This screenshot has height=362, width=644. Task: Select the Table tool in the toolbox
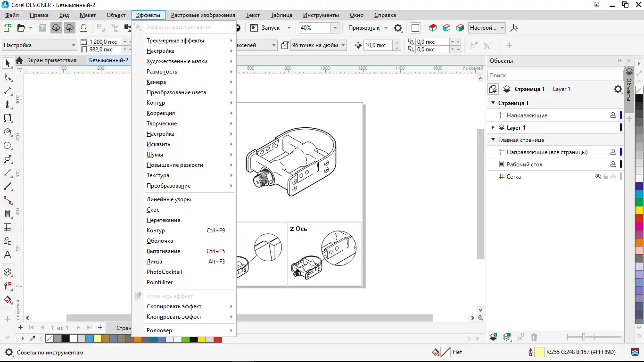click(x=8, y=227)
